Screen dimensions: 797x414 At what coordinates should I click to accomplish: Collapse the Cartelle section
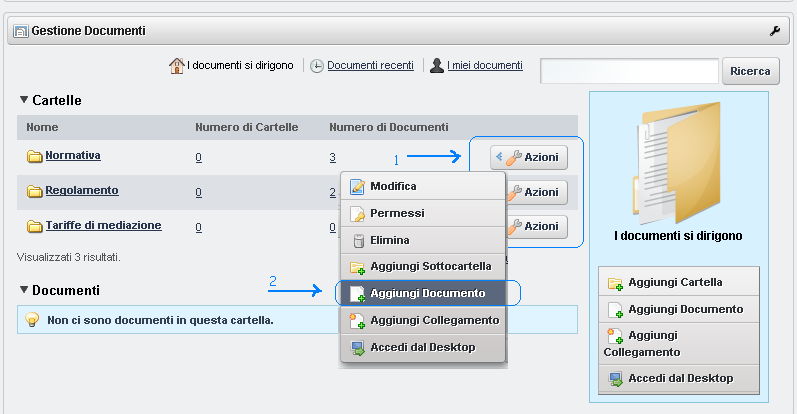point(24,100)
